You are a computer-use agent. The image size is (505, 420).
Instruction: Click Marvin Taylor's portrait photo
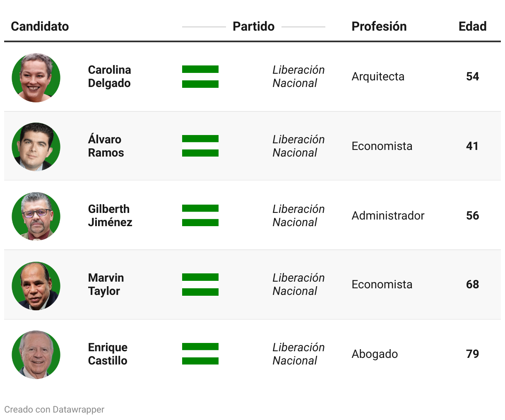click(x=36, y=286)
